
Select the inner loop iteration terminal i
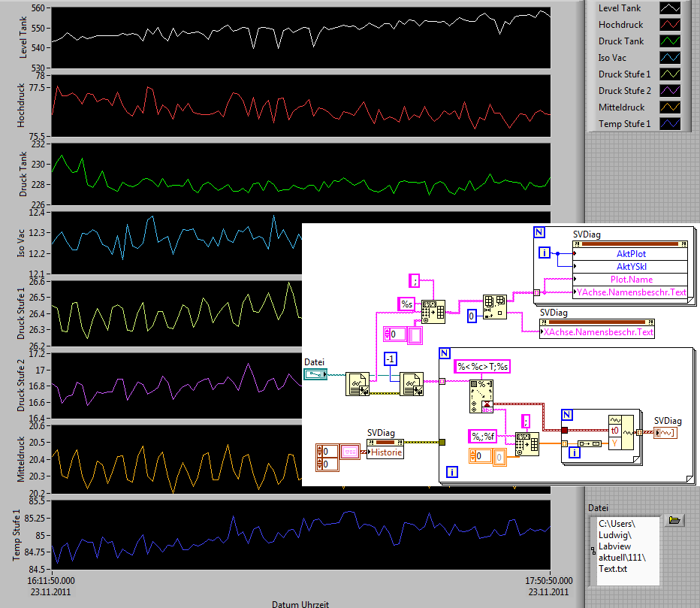[x=575, y=452]
